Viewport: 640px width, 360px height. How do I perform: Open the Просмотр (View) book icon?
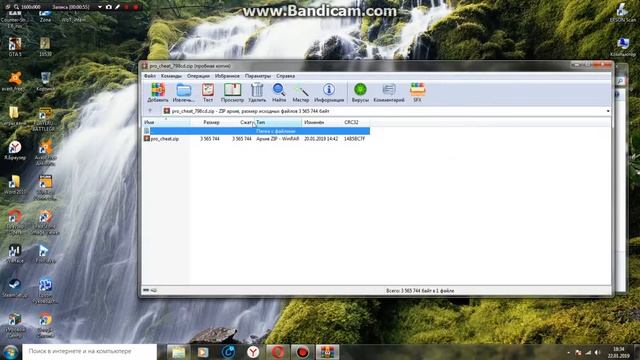232,92
